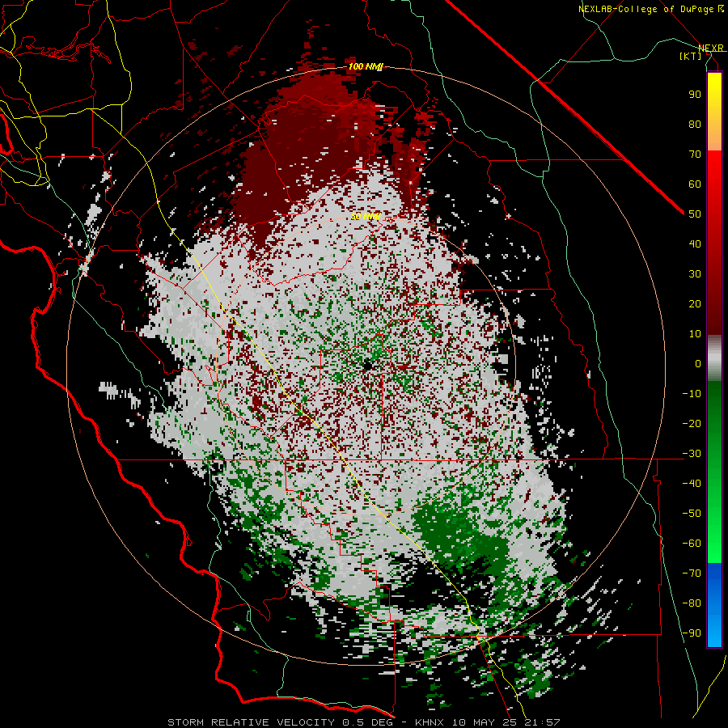Select the -60 value on velocity scale
728x728 pixels.
click(x=692, y=544)
